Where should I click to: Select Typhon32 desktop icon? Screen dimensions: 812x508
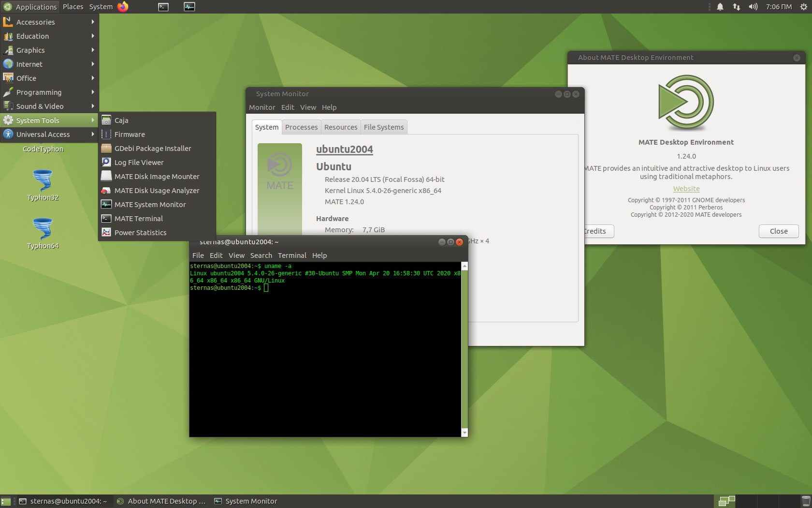click(43, 184)
